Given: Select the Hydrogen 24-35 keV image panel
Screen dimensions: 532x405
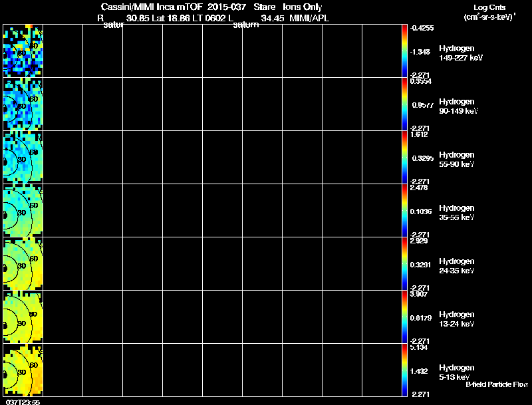Looking at the screenshot, I should point(23,264).
